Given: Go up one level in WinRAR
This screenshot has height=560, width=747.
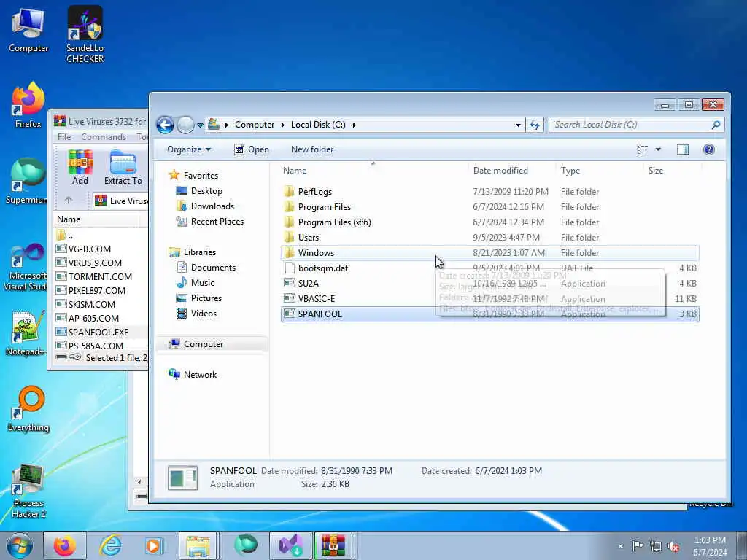Looking at the screenshot, I should (x=68, y=201).
